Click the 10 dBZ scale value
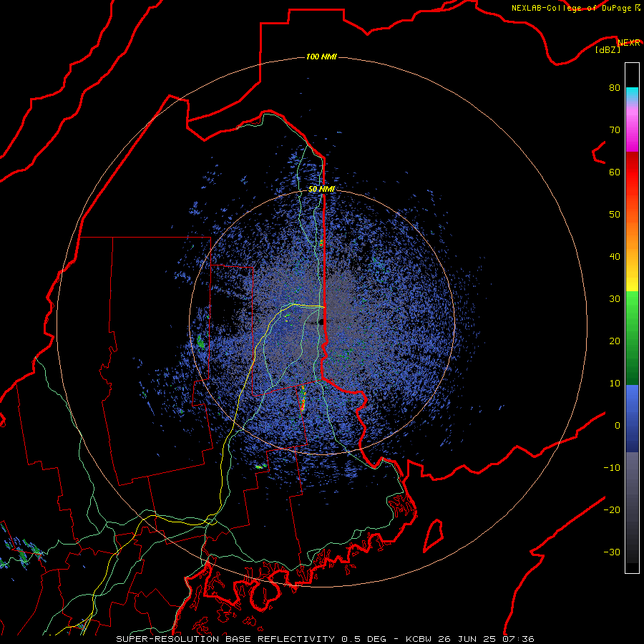The image size is (644, 644). 615,384
